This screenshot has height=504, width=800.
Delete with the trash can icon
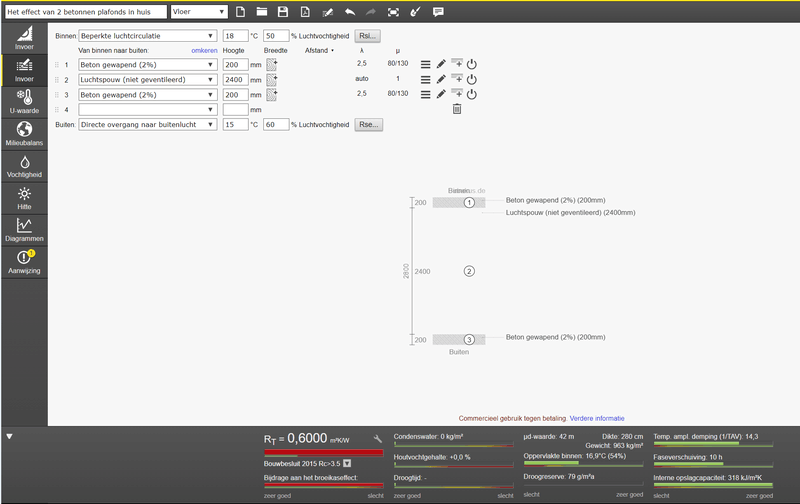(x=457, y=109)
